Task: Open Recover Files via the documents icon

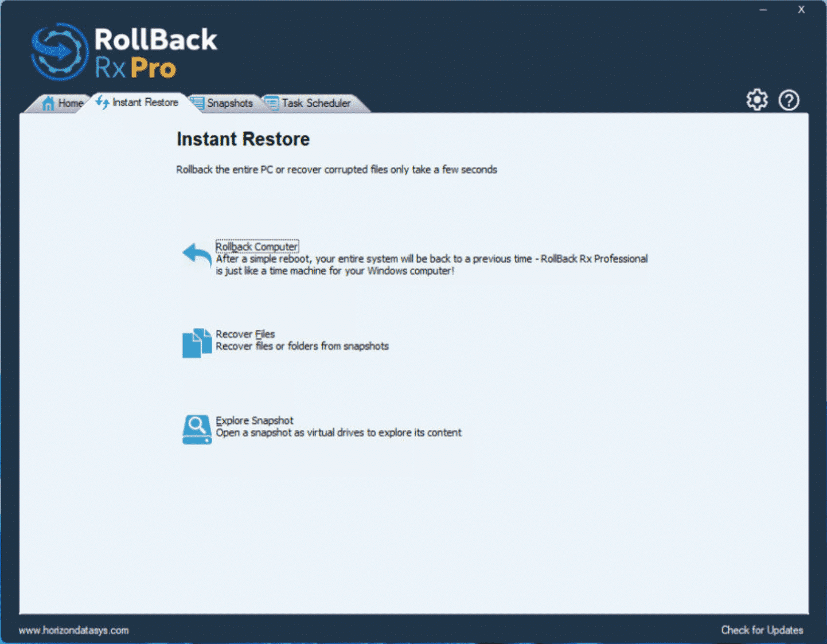Action: pos(197,342)
